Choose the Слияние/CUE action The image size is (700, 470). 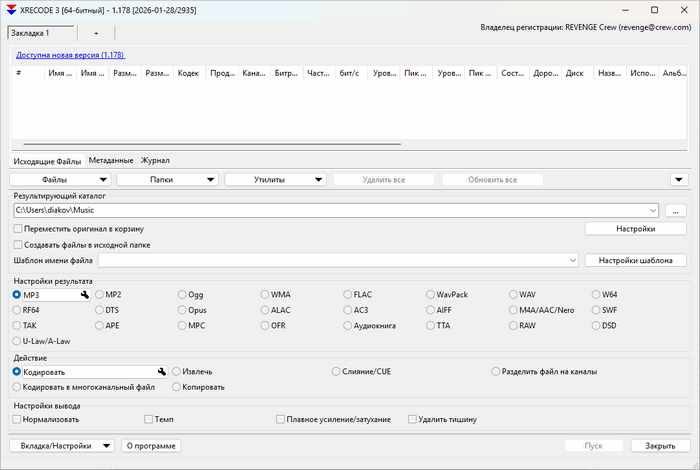(x=336, y=372)
